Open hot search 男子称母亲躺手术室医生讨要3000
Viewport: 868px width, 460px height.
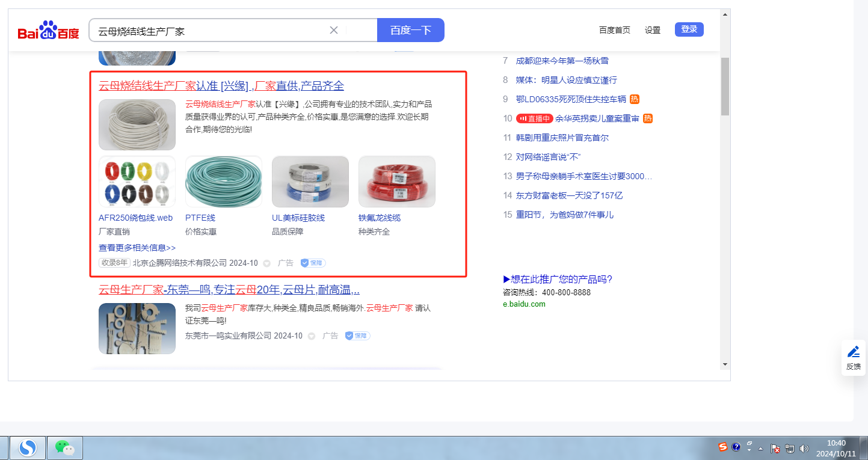click(584, 176)
